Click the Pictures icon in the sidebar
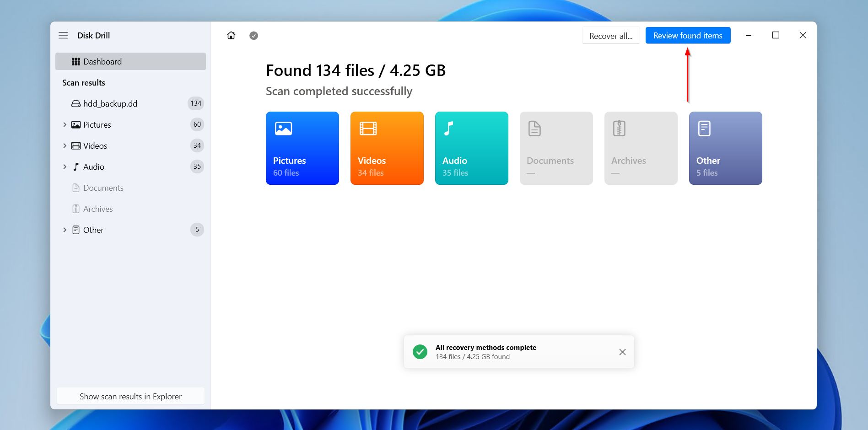Image resolution: width=868 pixels, height=430 pixels. (x=75, y=124)
